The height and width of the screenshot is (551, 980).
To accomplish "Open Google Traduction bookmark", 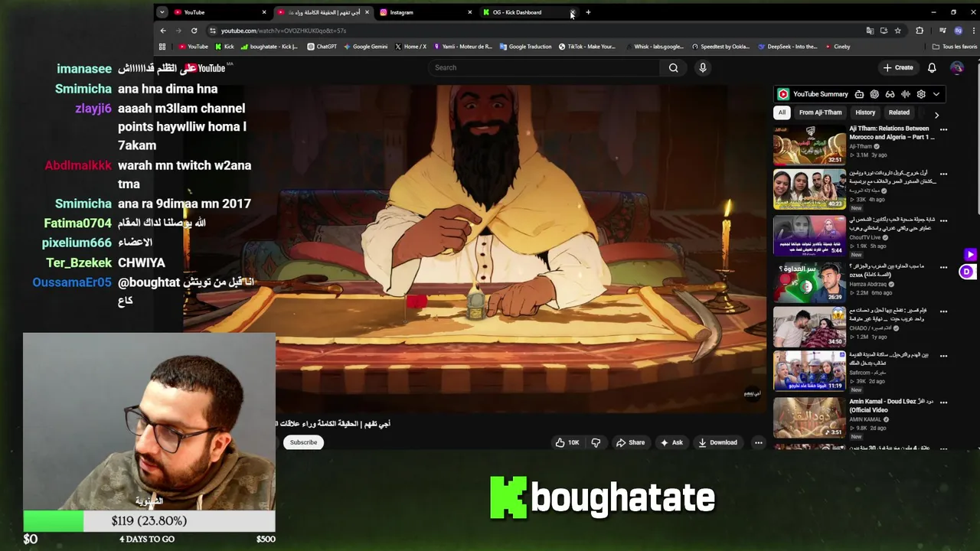I will pos(525,47).
